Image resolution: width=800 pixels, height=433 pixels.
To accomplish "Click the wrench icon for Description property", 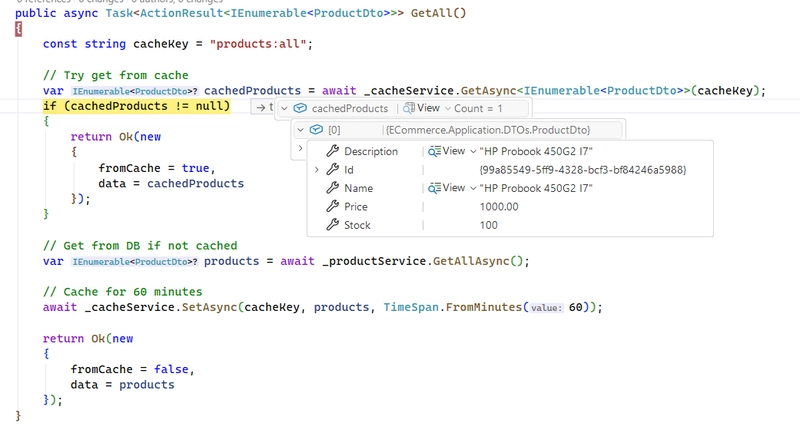I will coord(333,151).
